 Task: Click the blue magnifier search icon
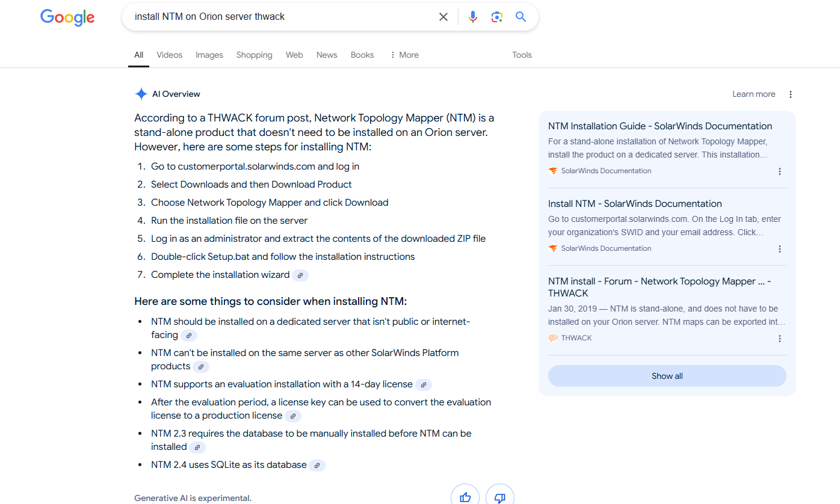tap(521, 17)
